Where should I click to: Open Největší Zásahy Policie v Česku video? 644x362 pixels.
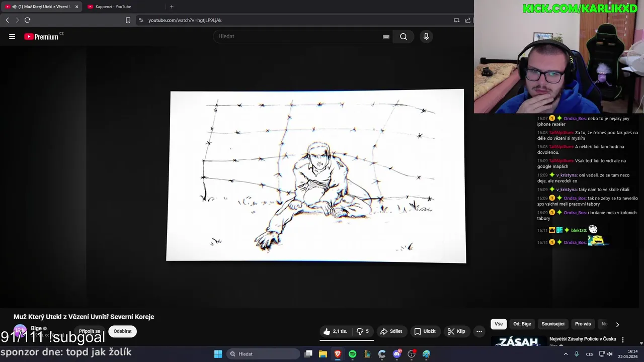coord(583,339)
